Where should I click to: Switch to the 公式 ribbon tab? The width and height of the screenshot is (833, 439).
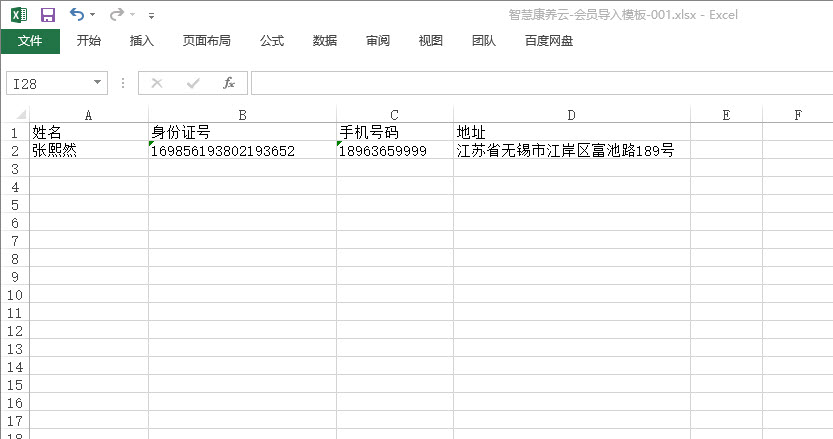tap(272, 41)
